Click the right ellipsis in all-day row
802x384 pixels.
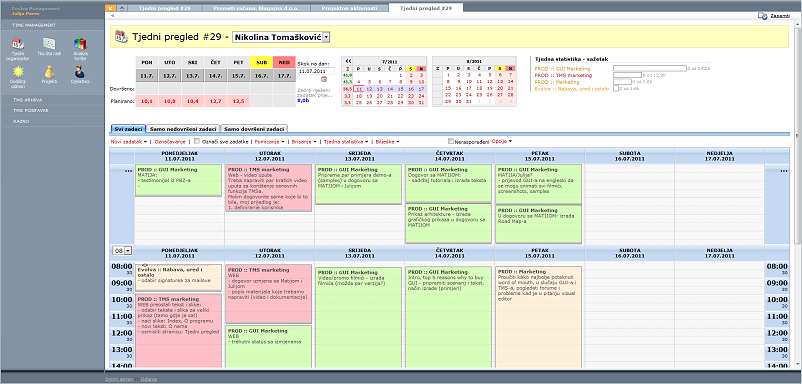coord(784,171)
